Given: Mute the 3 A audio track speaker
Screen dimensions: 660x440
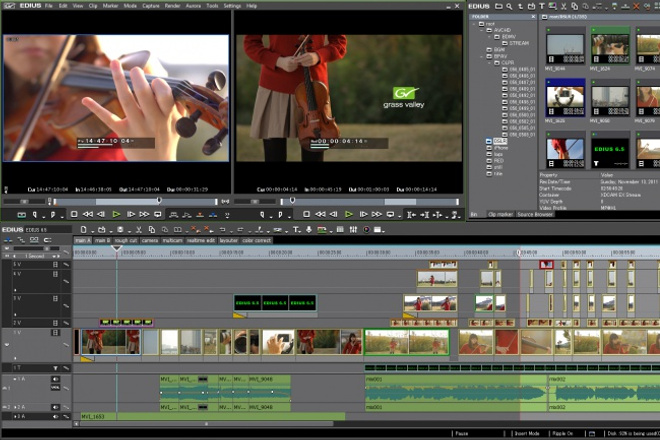Looking at the screenshot, I should [x=55, y=416].
